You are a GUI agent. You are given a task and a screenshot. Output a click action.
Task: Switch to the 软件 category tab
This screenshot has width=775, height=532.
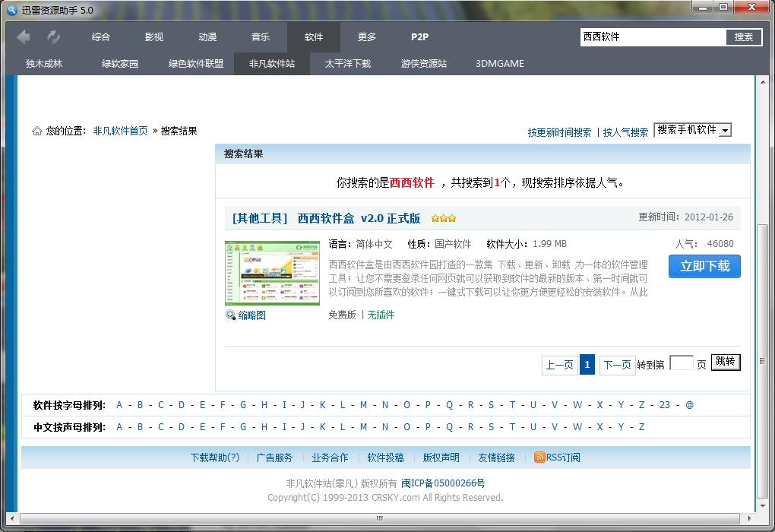(314, 36)
